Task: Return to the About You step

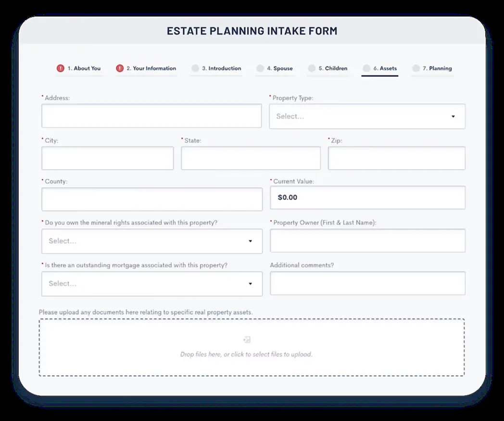Action: click(83, 68)
